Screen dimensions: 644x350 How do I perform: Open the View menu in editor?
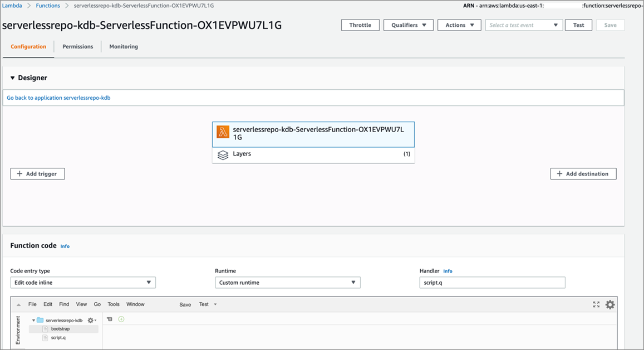(x=81, y=304)
